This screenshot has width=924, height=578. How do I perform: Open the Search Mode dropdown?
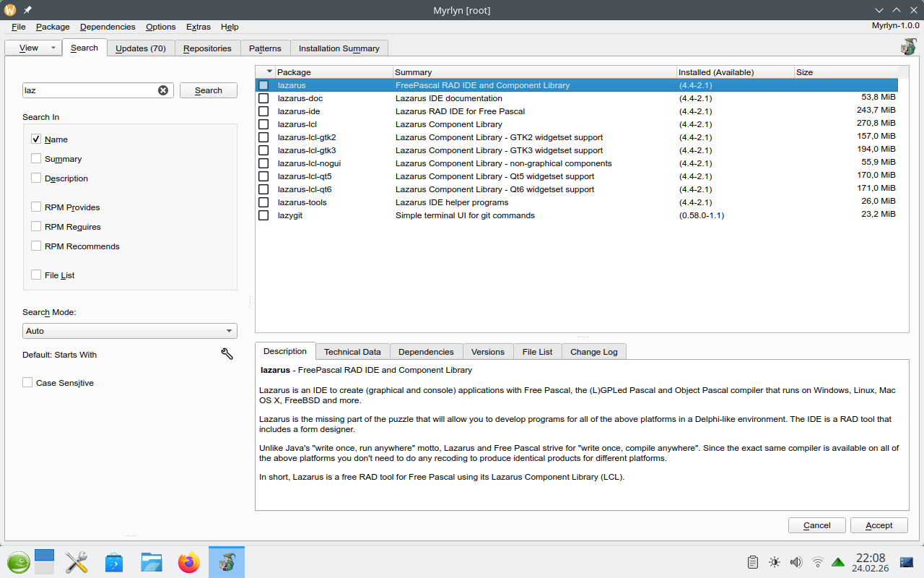pos(130,331)
